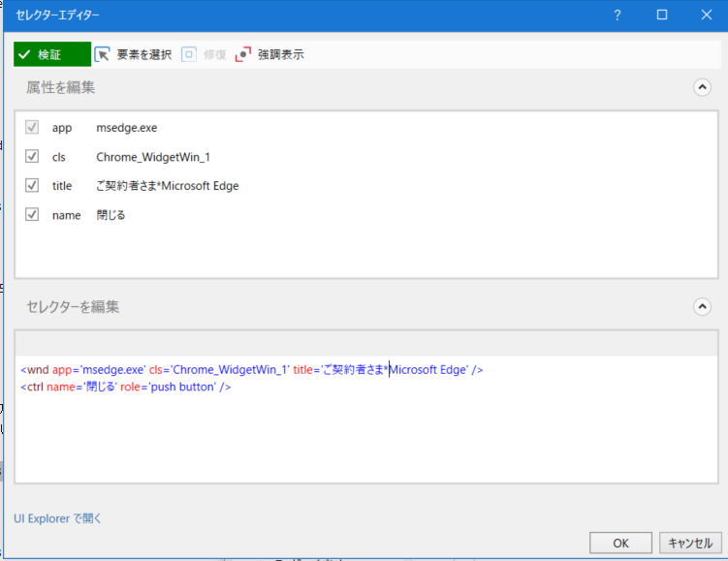Confirm with the OK button

(620, 543)
